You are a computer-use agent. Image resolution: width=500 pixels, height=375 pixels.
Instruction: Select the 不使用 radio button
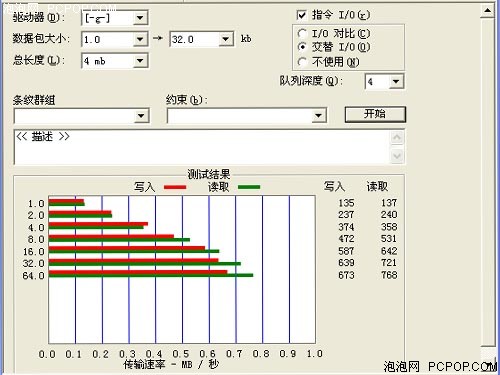[x=302, y=62]
